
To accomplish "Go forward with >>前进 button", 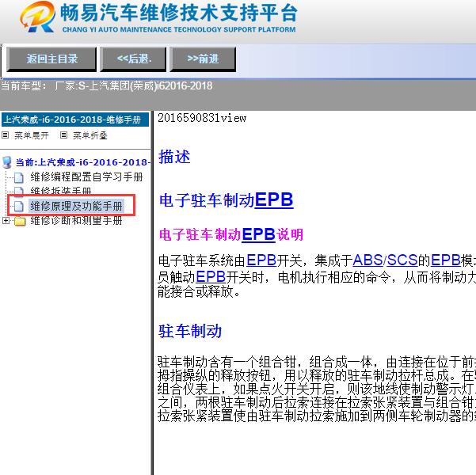I will coord(203,59).
